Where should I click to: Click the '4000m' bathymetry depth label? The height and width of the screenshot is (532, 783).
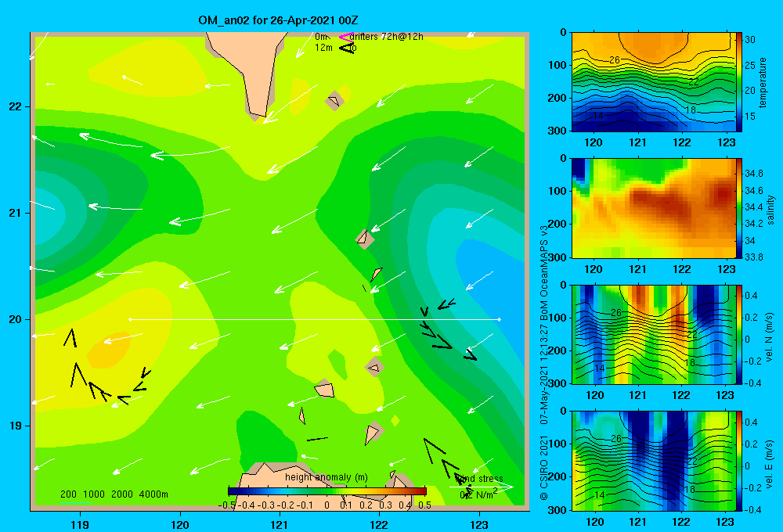[153, 494]
